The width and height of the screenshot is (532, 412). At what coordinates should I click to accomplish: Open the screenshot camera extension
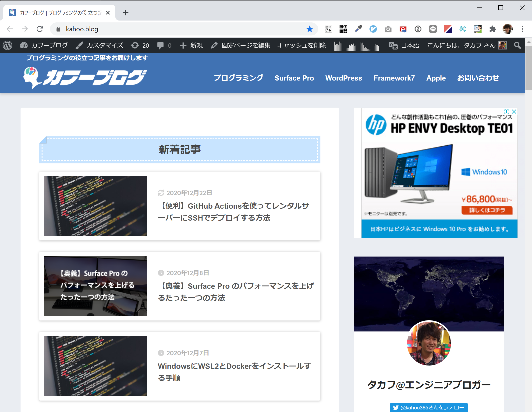[x=388, y=29]
